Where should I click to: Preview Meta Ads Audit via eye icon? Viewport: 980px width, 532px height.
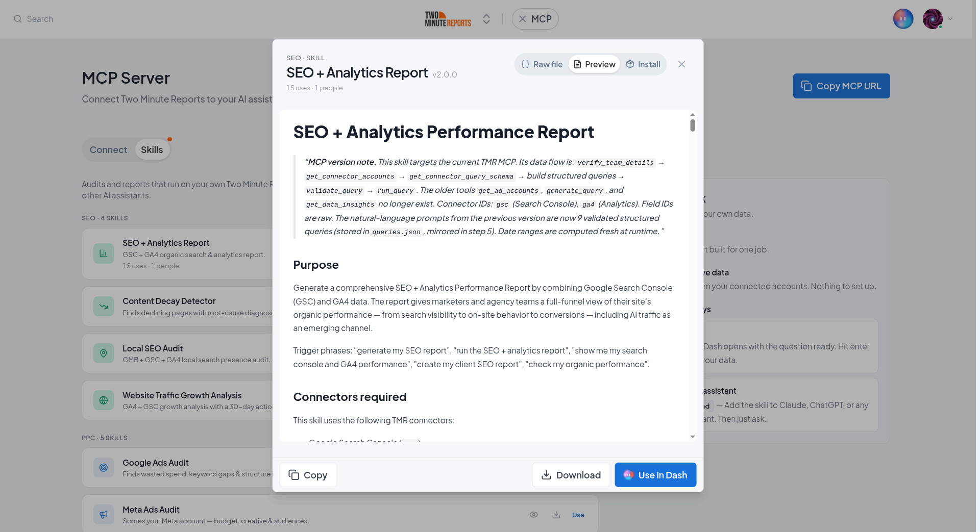(x=534, y=515)
